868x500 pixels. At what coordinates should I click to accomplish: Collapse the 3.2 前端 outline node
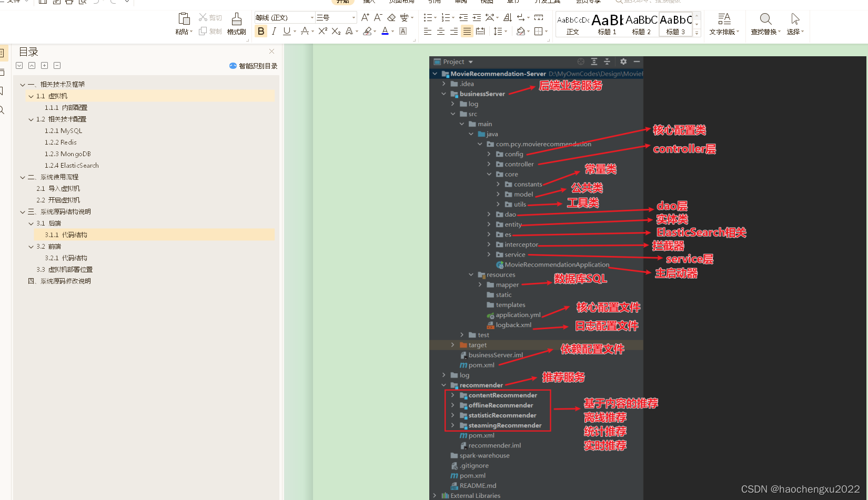click(x=31, y=247)
